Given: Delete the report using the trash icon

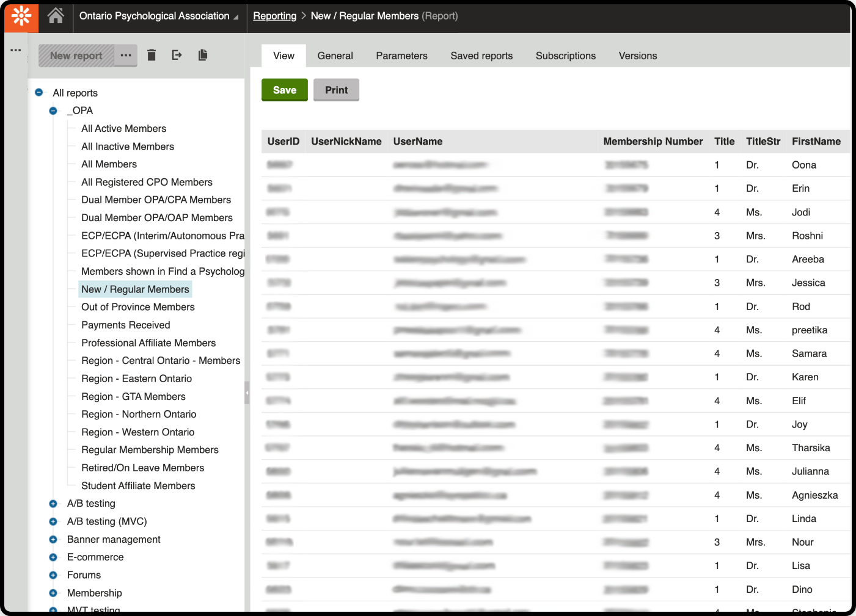Looking at the screenshot, I should click(152, 54).
